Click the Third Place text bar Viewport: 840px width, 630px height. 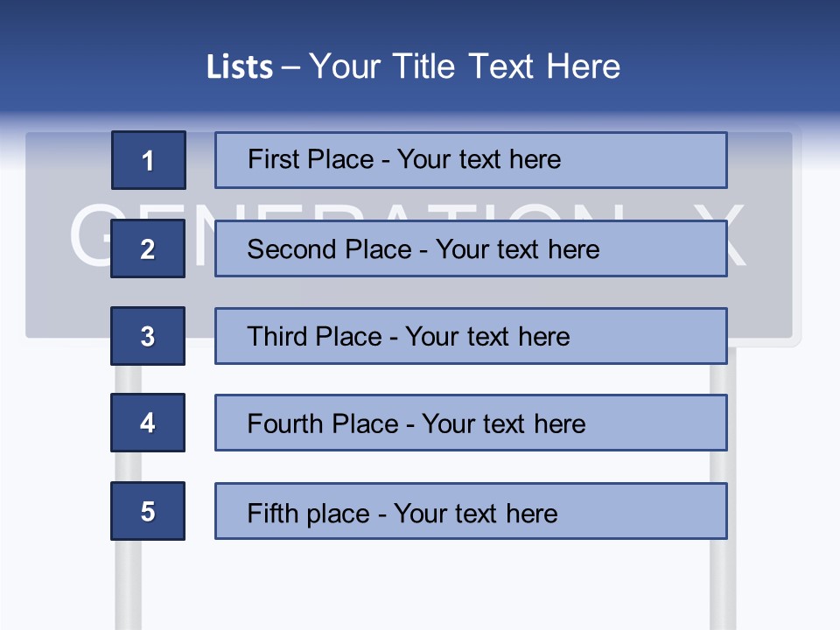[471, 336]
